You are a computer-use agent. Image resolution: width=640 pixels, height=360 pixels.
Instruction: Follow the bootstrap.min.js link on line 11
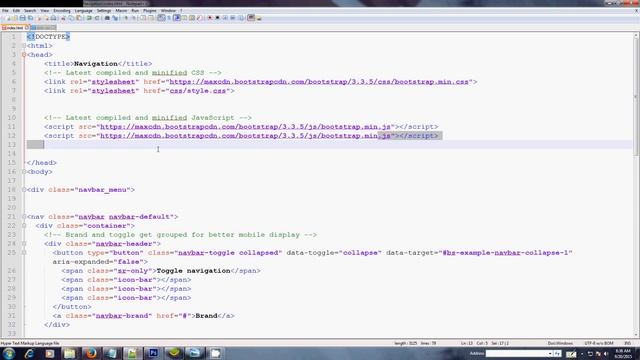[245, 127]
